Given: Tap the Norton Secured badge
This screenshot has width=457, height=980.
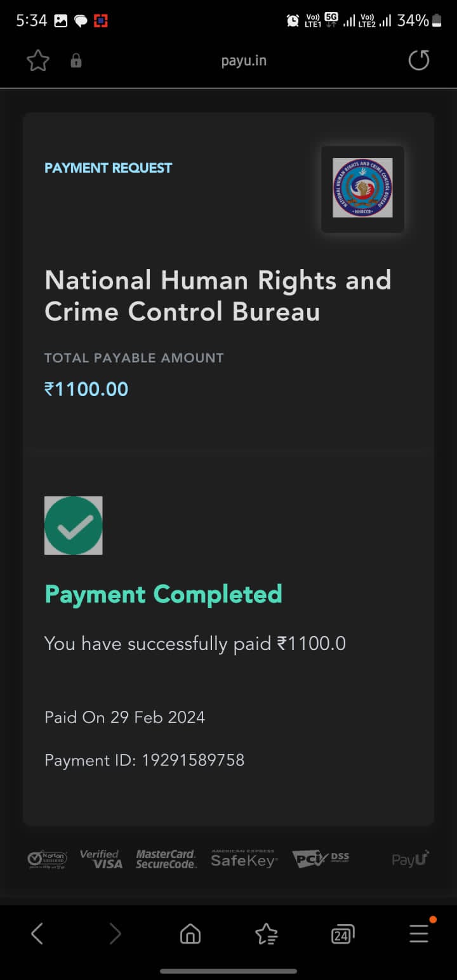Looking at the screenshot, I should coord(47,859).
